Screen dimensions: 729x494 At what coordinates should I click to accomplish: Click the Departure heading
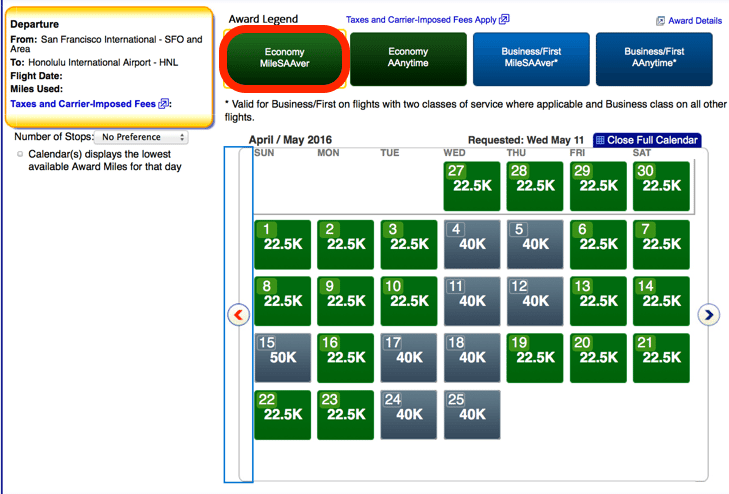pos(34,24)
